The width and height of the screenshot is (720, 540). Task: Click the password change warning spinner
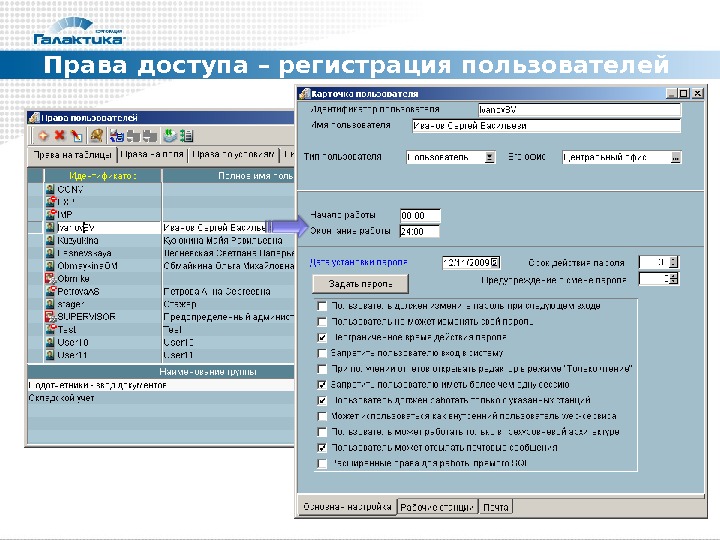coord(673,279)
